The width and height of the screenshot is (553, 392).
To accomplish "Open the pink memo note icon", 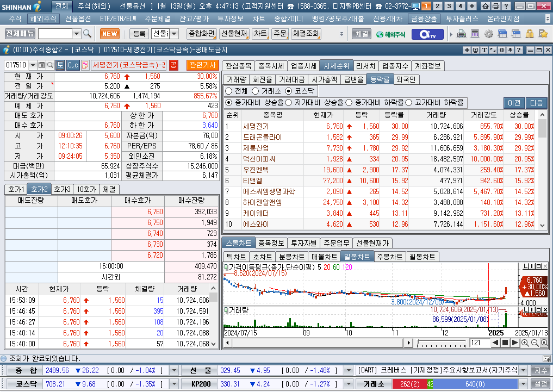I will point(85,65).
